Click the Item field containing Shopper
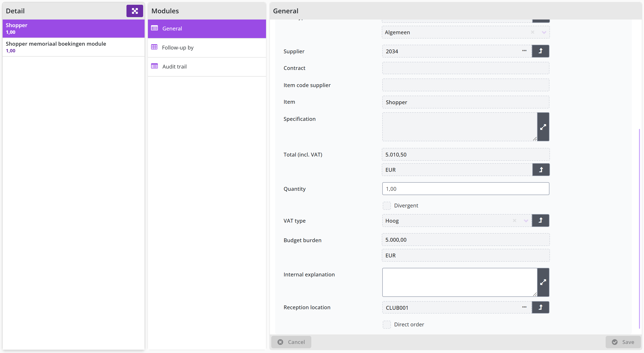Image resolution: width=644 pixels, height=353 pixels. (x=466, y=102)
